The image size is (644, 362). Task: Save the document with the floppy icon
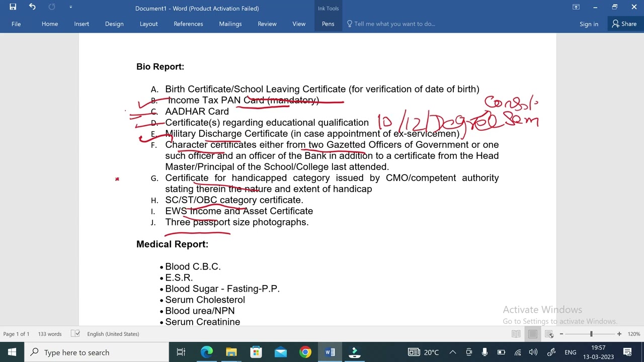13,7
